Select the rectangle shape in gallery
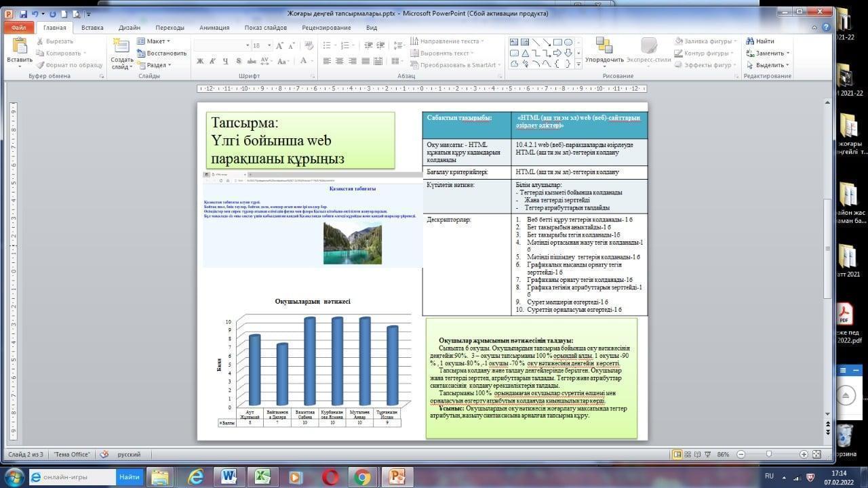The height and width of the screenshot is (488, 868). pos(557,42)
